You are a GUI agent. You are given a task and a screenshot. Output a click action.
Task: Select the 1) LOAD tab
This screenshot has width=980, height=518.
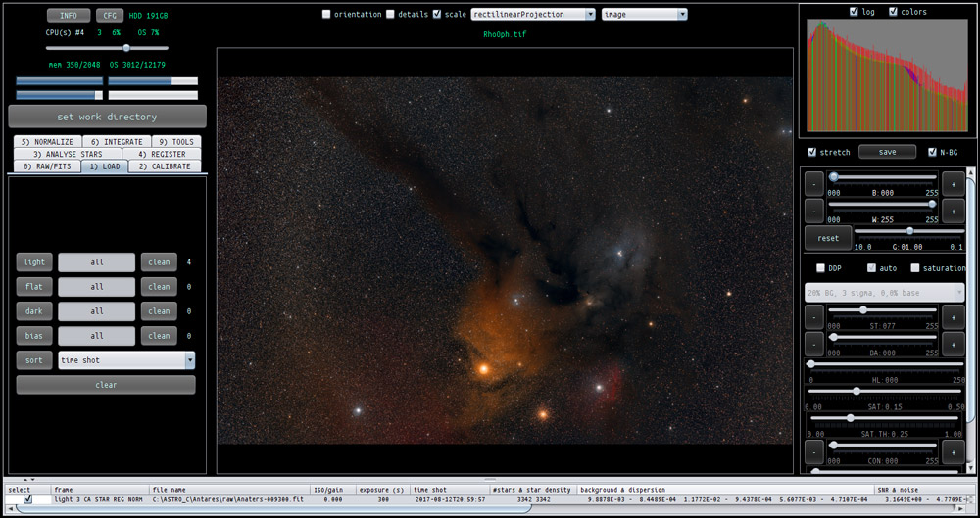pos(105,166)
